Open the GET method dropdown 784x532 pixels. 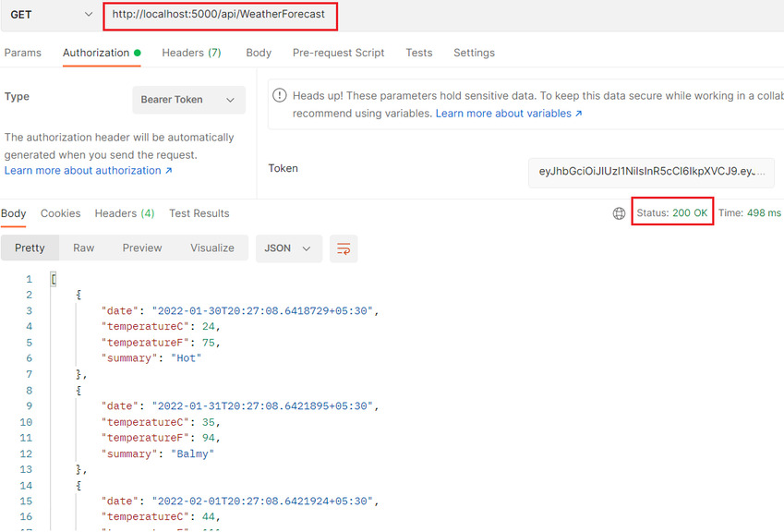click(51, 15)
